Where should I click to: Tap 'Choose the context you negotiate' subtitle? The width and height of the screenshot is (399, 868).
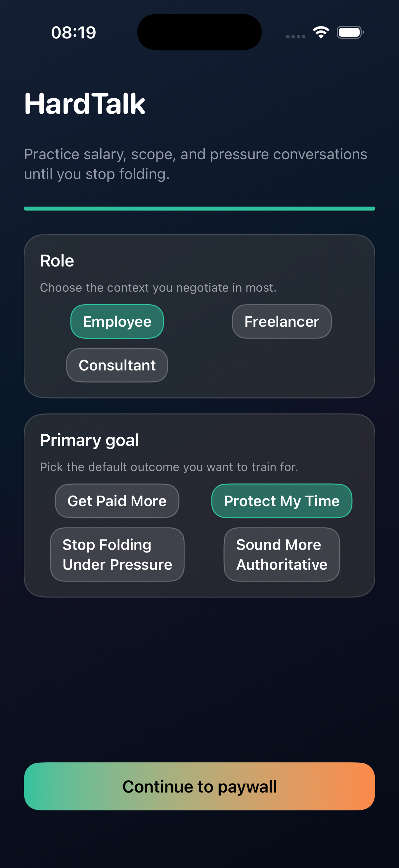pos(158,287)
